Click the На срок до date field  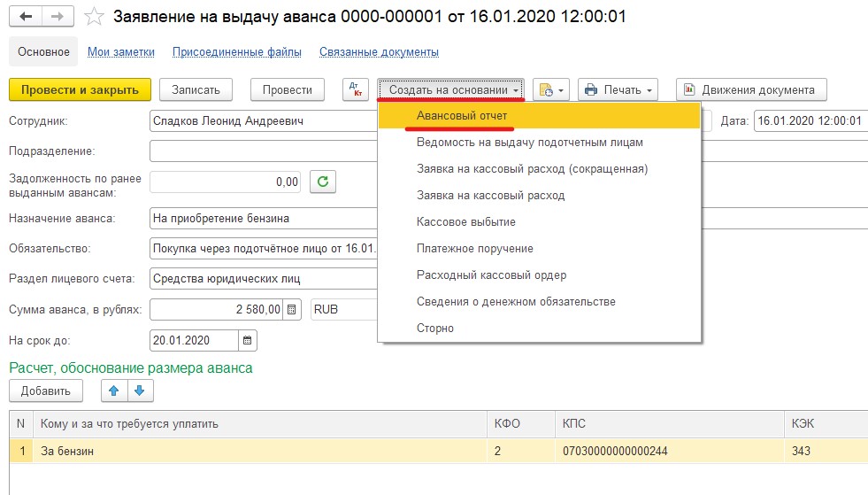[195, 340]
